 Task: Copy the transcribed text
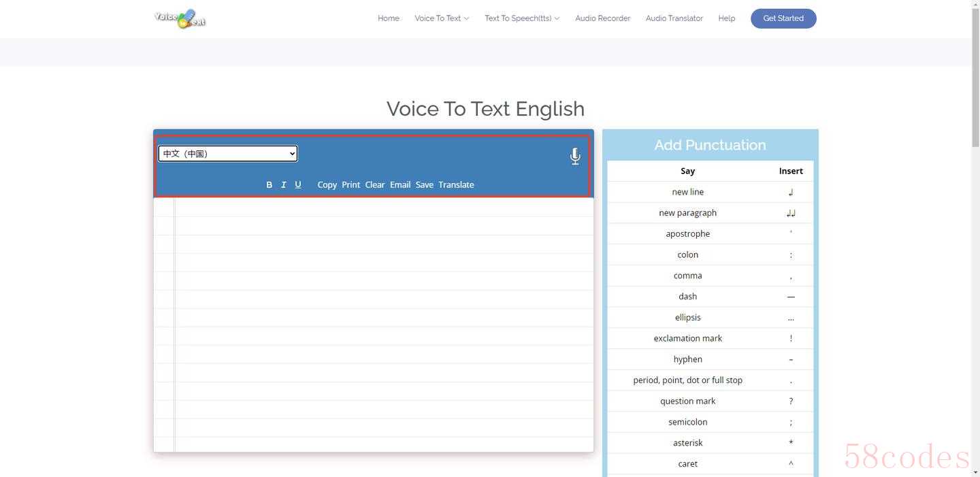327,184
